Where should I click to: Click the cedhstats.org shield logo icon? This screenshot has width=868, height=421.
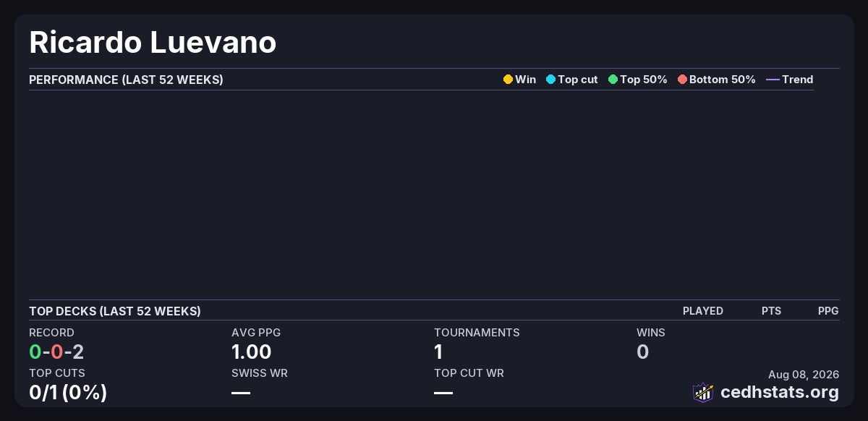(703, 392)
